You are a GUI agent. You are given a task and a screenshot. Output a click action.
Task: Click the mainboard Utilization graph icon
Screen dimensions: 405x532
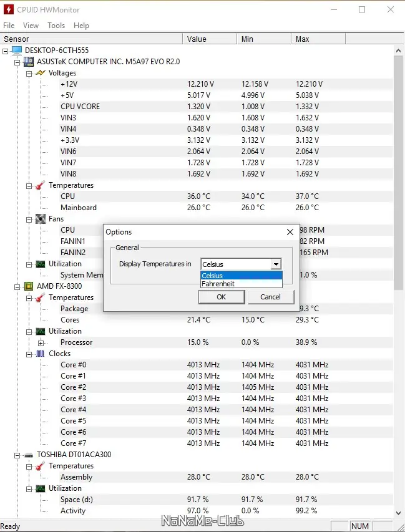41,264
